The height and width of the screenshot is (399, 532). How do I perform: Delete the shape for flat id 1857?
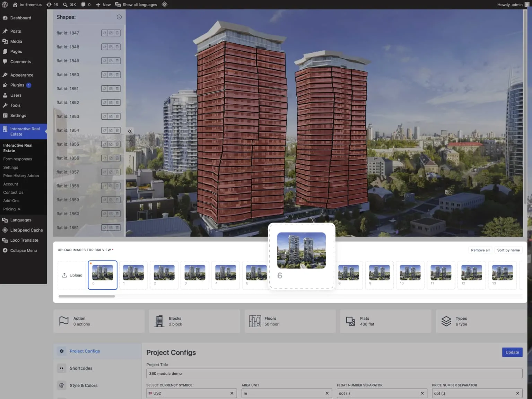[117, 172]
